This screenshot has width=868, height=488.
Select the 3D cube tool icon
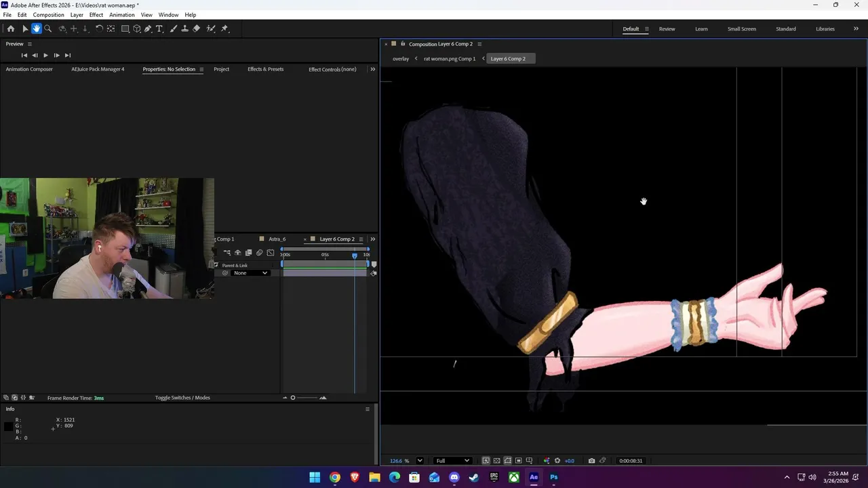[x=137, y=28]
